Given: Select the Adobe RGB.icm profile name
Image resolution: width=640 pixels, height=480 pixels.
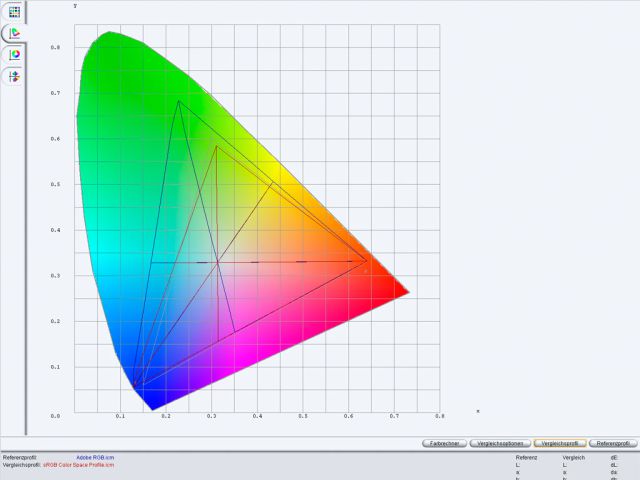Looking at the screenshot, I should click(x=95, y=457).
